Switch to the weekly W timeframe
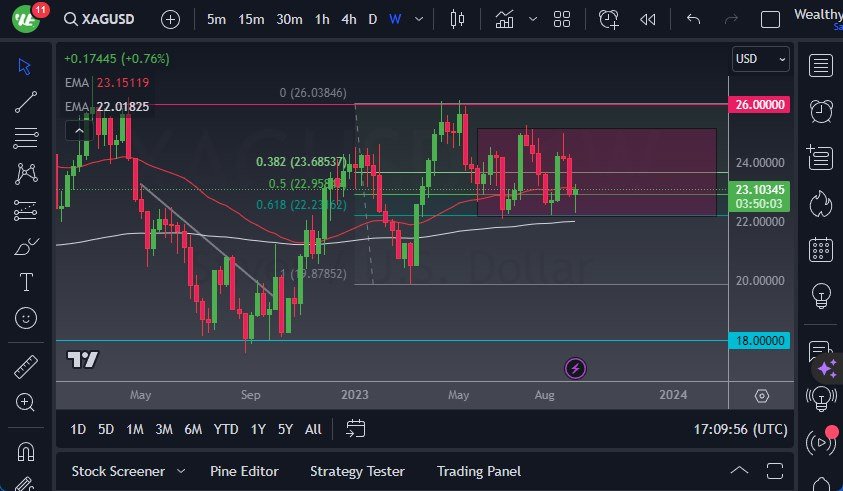The image size is (843, 491). (x=395, y=19)
